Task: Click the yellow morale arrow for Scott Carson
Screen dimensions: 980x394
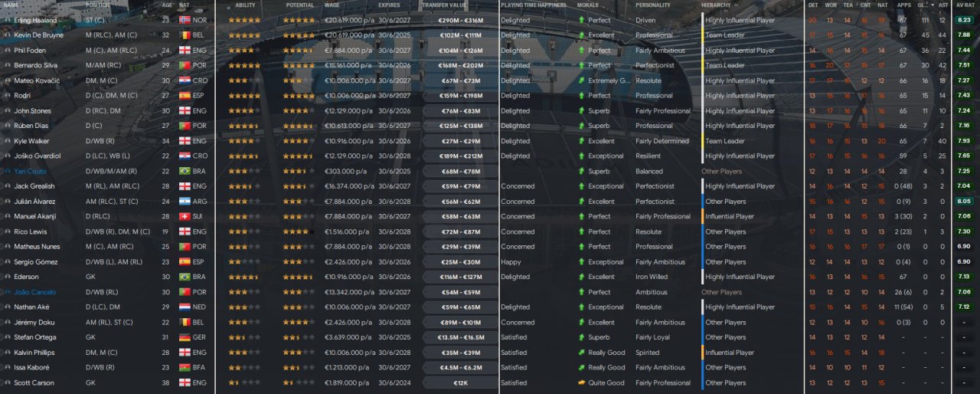Action: tap(581, 383)
